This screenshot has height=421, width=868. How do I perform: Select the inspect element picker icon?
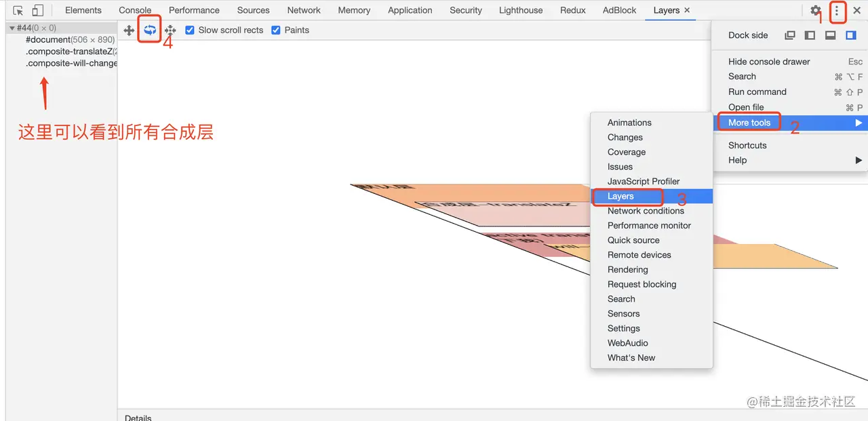18,10
